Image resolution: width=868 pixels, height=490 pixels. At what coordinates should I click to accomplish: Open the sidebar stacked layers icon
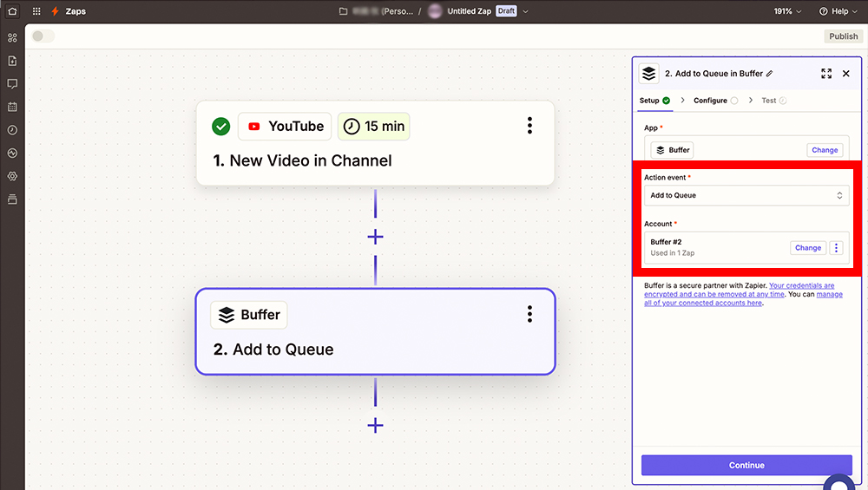(12, 199)
